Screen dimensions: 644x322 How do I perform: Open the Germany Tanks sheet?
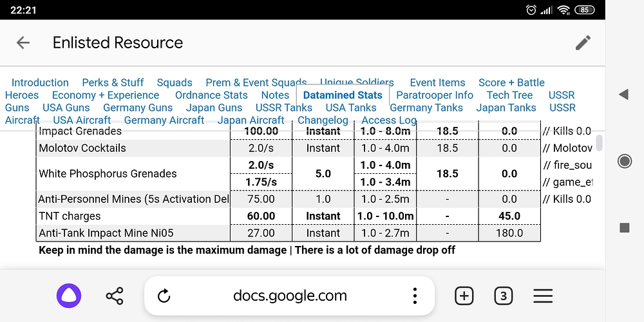pos(426,108)
